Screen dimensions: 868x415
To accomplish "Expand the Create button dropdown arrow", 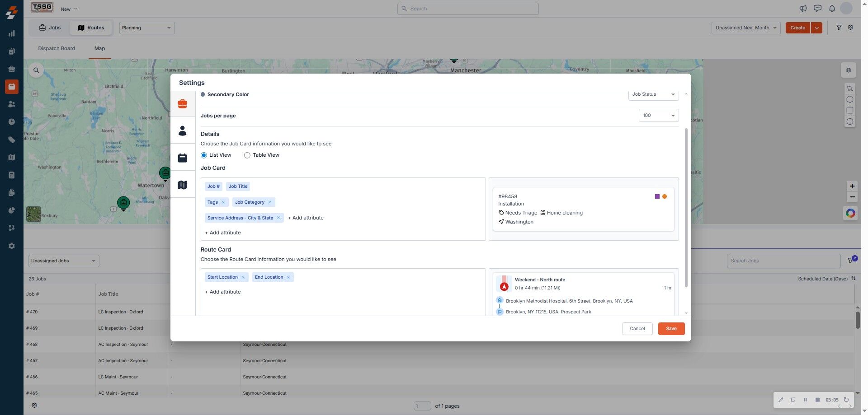I will tap(816, 28).
